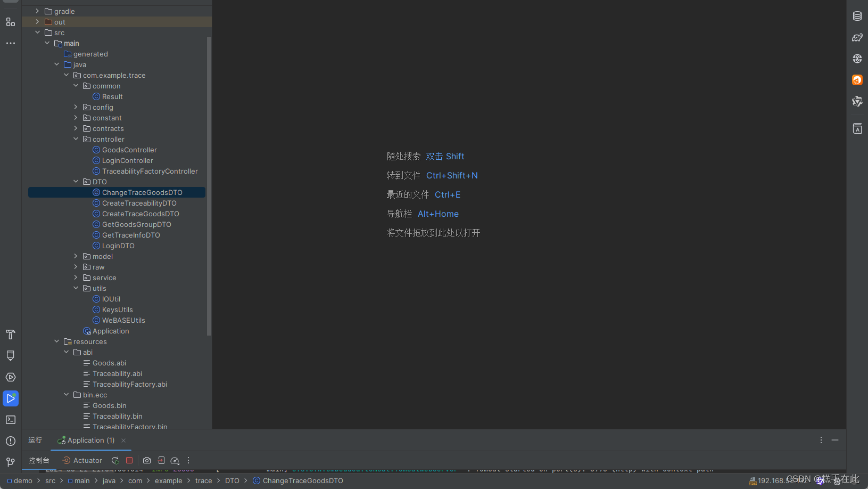Open the Structure tool window icon
Screen dimensions: 868x489
point(11,22)
